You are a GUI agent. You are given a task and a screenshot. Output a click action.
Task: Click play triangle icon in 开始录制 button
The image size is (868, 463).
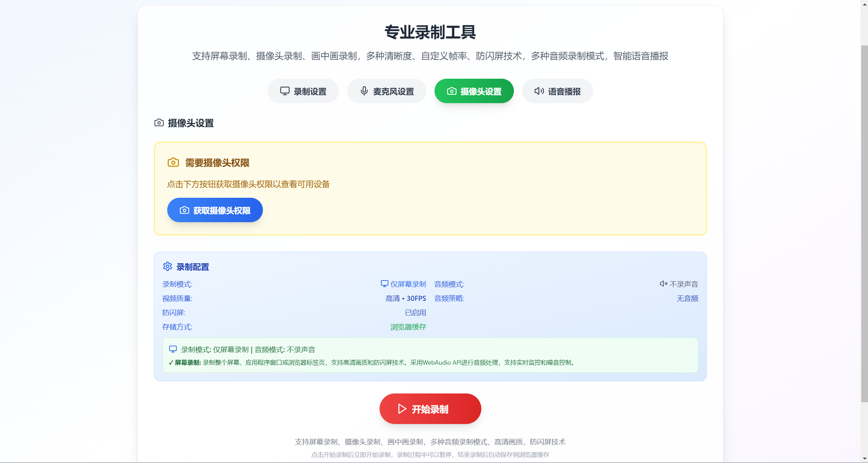(x=402, y=409)
